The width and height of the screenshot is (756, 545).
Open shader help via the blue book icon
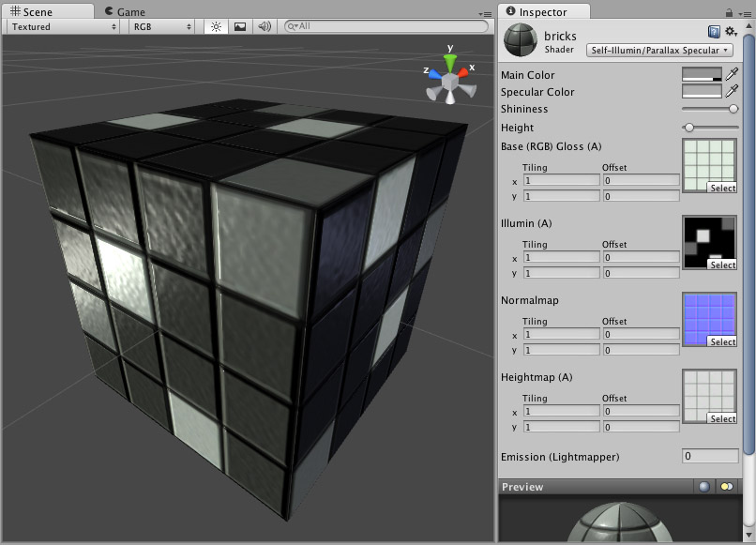tap(714, 31)
